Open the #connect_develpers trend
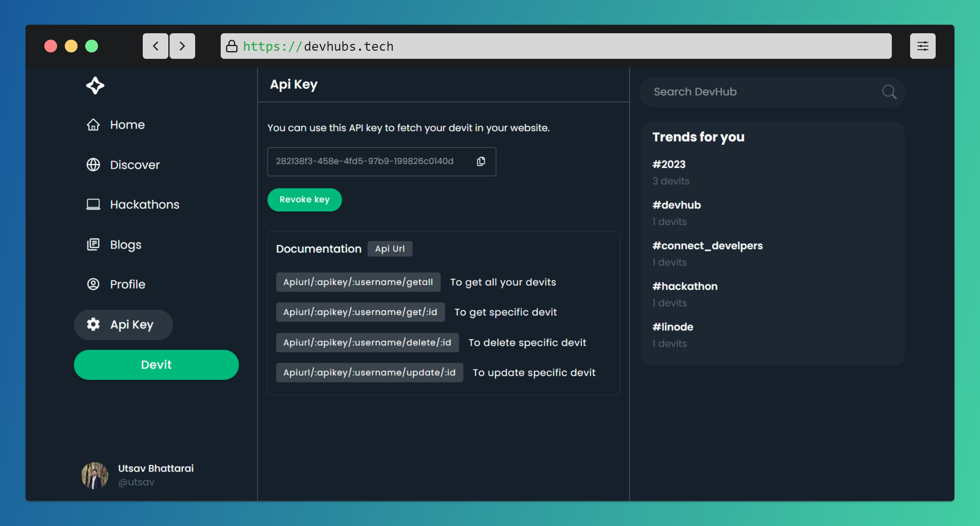The image size is (980, 526). (707, 246)
